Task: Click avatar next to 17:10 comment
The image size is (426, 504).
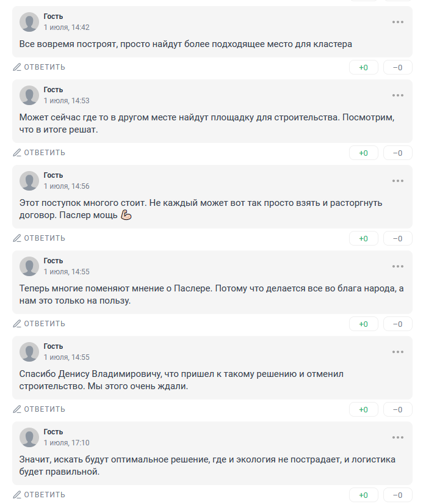Action: [29, 437]
